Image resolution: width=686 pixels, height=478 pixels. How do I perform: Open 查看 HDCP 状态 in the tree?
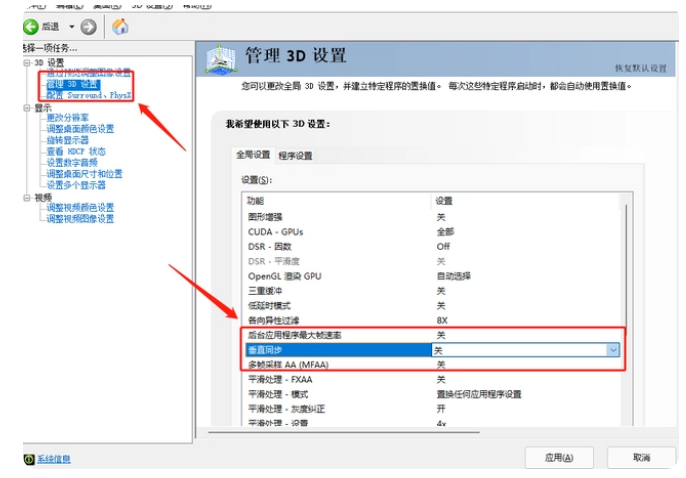(76, 151)
